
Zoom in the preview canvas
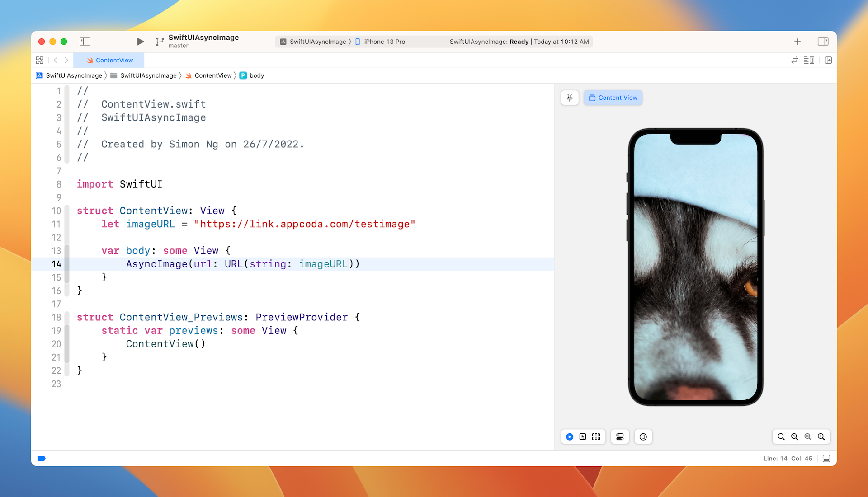821,437
